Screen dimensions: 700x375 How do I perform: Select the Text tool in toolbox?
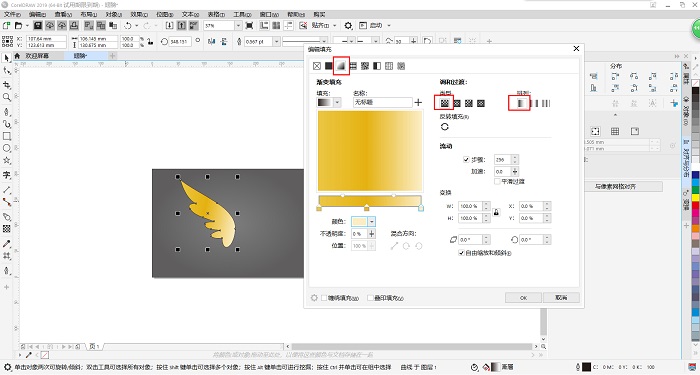tap(7, 175)
